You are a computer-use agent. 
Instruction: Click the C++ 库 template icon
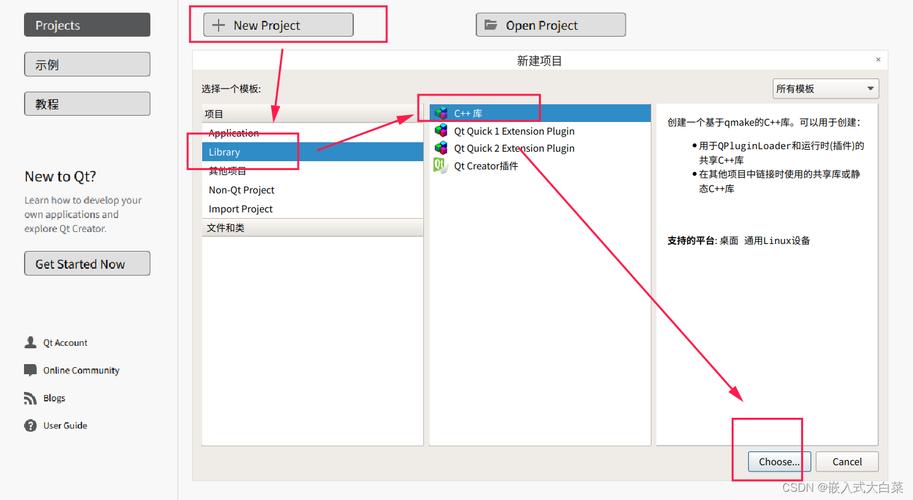[441, 113]
